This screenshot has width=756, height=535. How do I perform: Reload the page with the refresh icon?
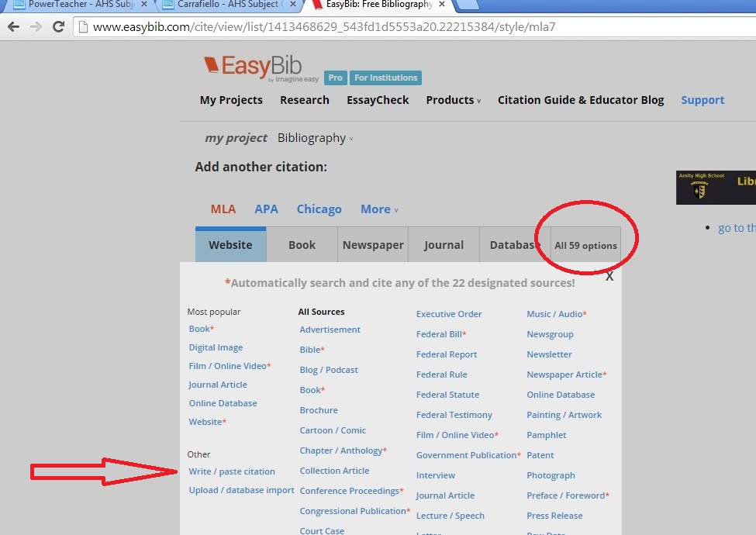(59, 26)
